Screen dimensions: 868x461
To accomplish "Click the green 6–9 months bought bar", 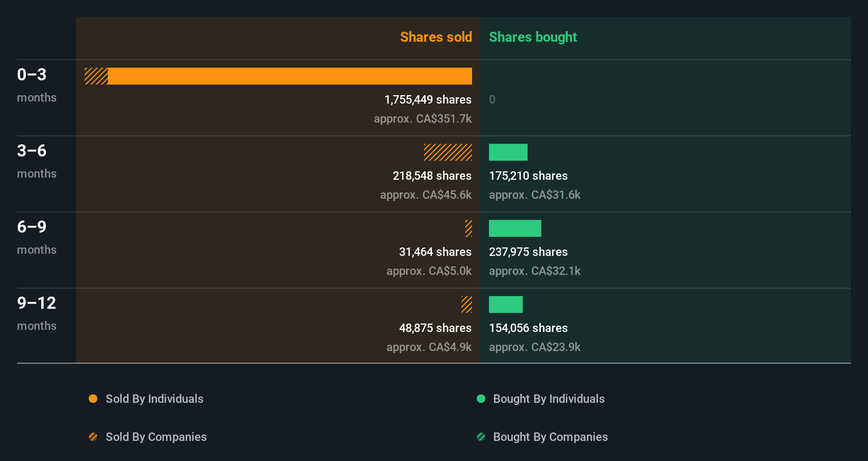I will (515, 228).
